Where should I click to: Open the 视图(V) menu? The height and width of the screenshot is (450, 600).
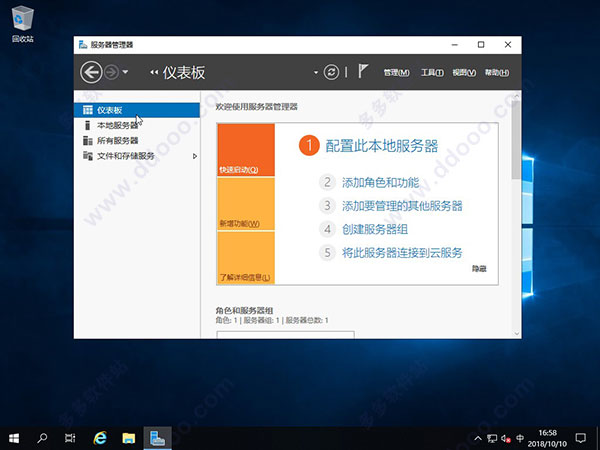click(x=464, y=72)
